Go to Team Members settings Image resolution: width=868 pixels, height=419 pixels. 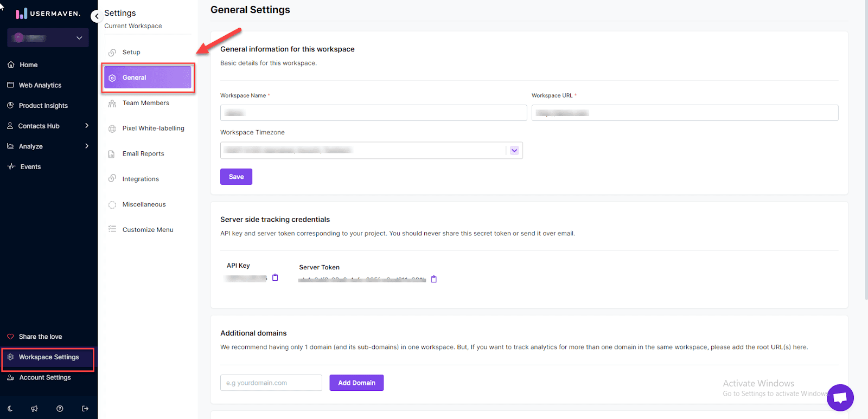click(145, 103)
